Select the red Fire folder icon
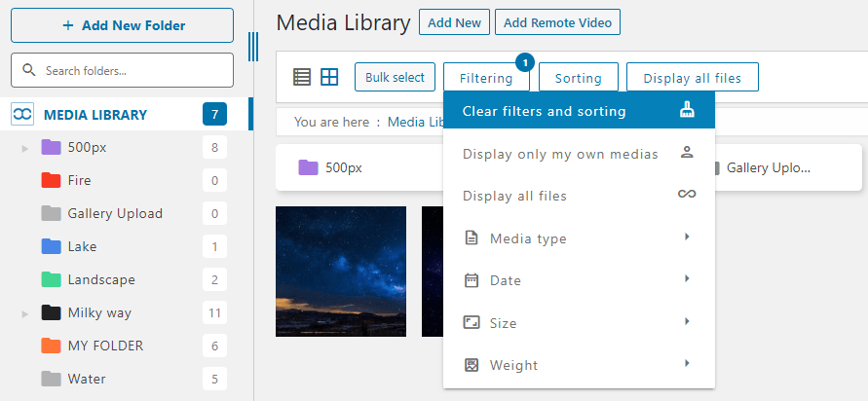The width and height of the screenshot is (868, 401). [x=51, y=180]
